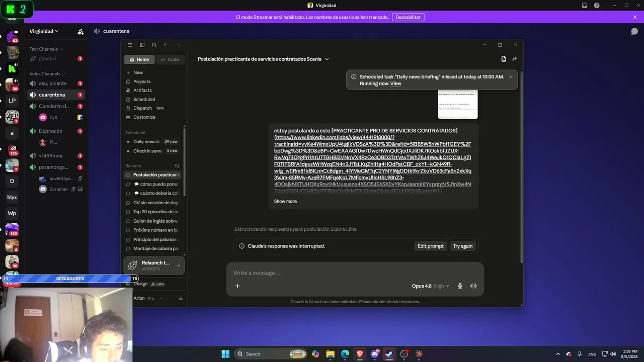The height and width of the screenshot is (362, 644).
Task: Join the Depresión voice channel
Action: (x=55, y=131)
